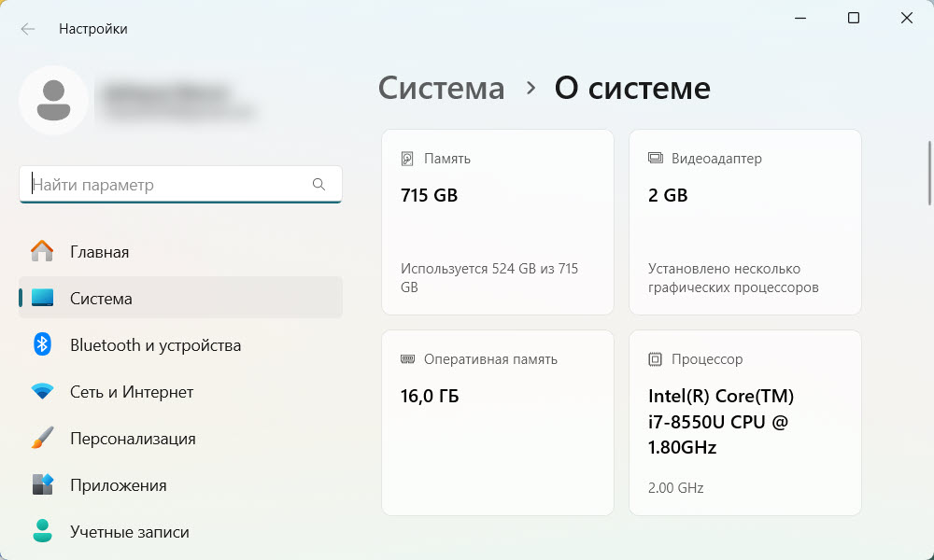Expand the breadcrumb chevron between Система and О системе
Viewport: 934px width, 560px height.
(x=530, y=89)
